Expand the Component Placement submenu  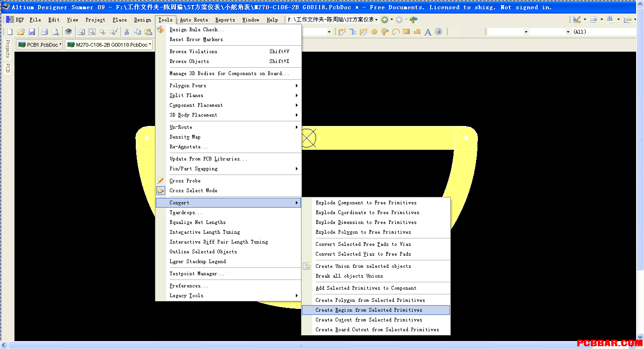[x=228, y=105]
